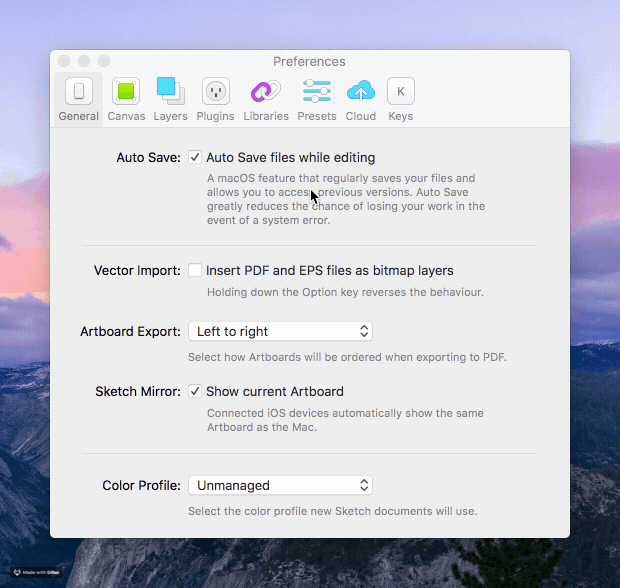Open the Presets sliders icon
The height and width of the screenshot is (588, 620).
(x=317, y=91)
